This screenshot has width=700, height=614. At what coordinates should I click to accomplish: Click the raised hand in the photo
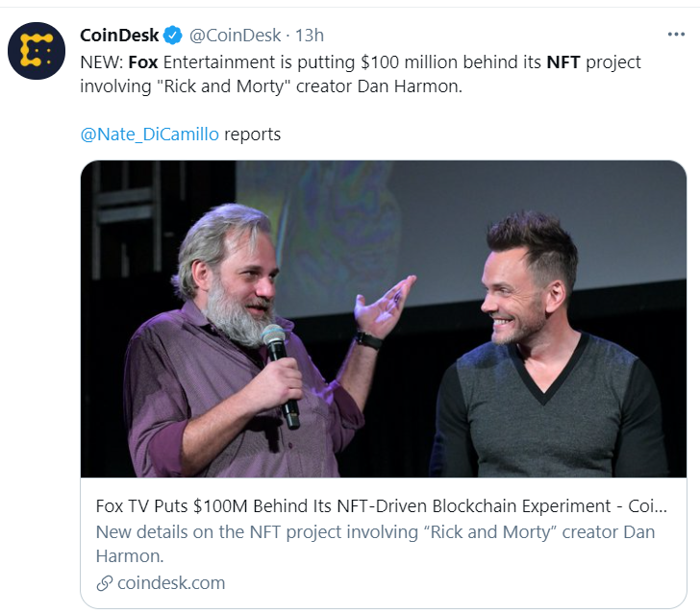[x=385, y=307]
